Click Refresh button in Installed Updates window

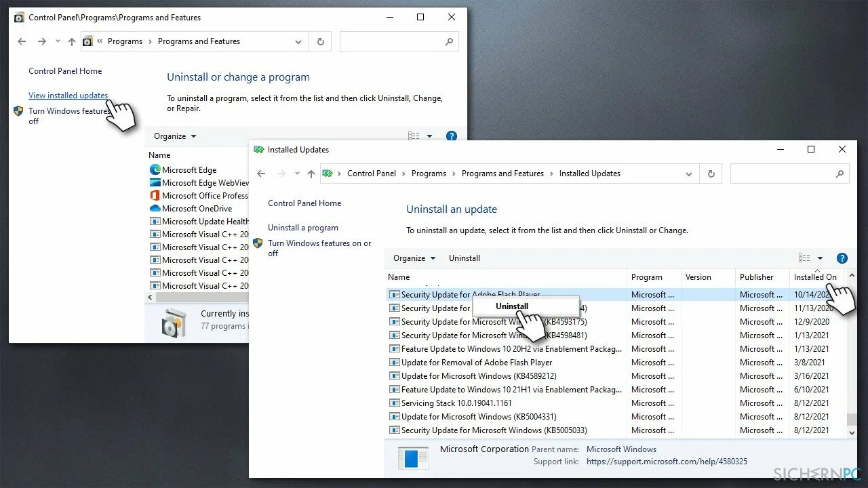[711, 174]
